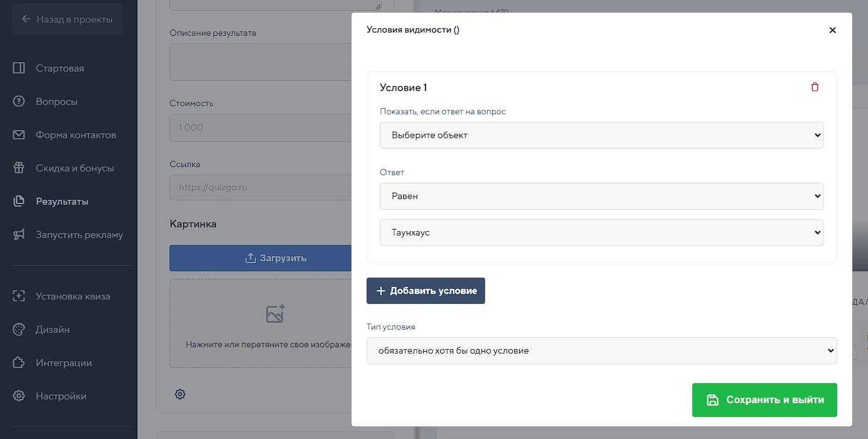This screenshot has height=439, width=868.
Task: Click the Стоимость input field
Action: coord(260,127)
